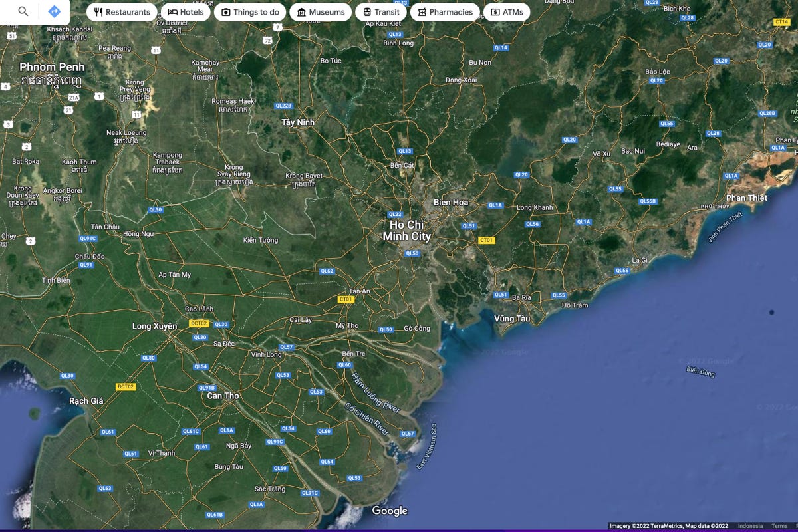This screenshot has width=798, height=532.
Task: Click the Cổ Chiên River label
Action: point(366,418)
